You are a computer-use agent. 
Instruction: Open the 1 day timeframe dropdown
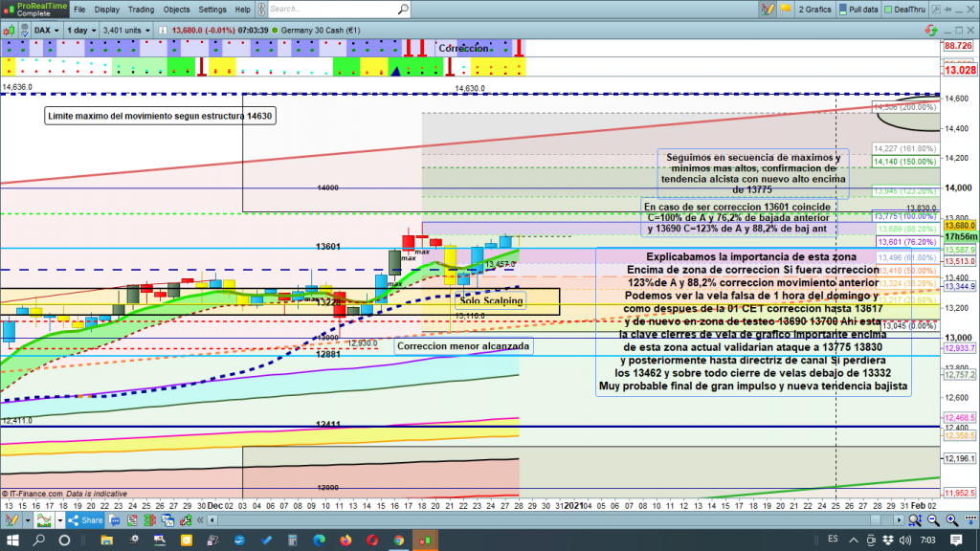click(x=80, y=30)
